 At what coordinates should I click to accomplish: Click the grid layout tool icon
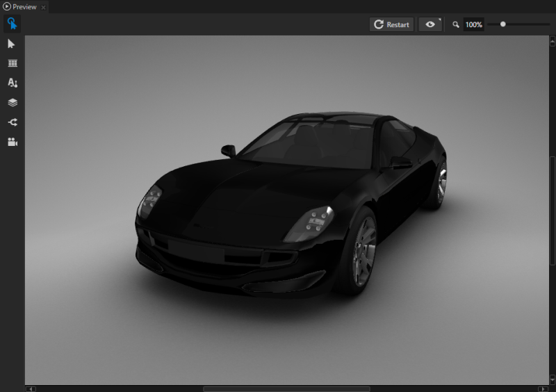tap(12, 63)
